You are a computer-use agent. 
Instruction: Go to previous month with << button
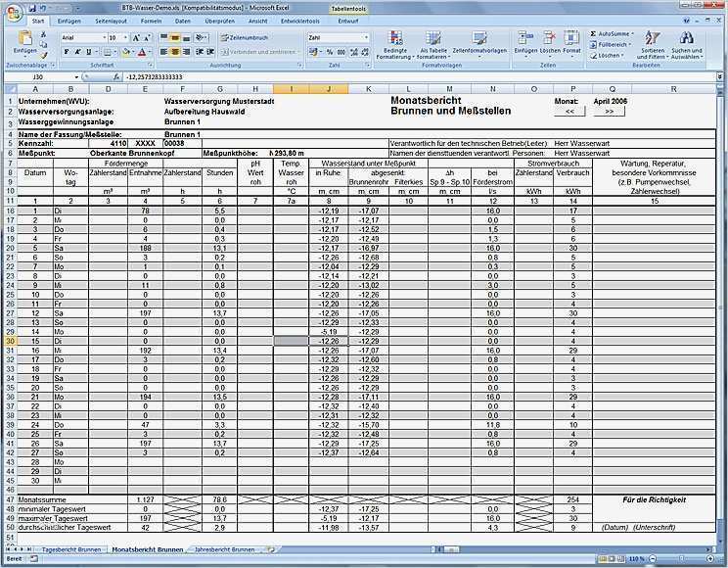click(x=569, y=111)
